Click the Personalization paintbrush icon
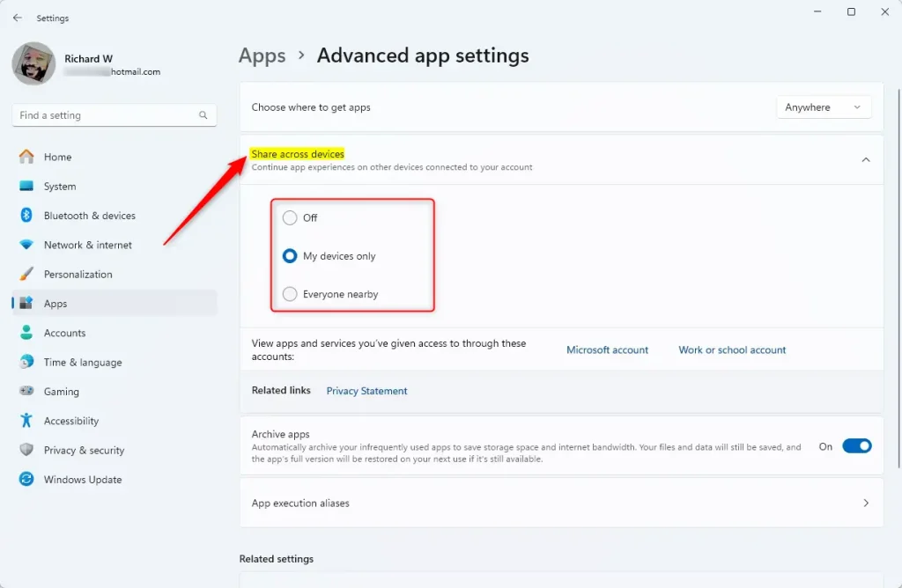Image resolution: width=902 pixels, height=588 pixels. [26, 274]
